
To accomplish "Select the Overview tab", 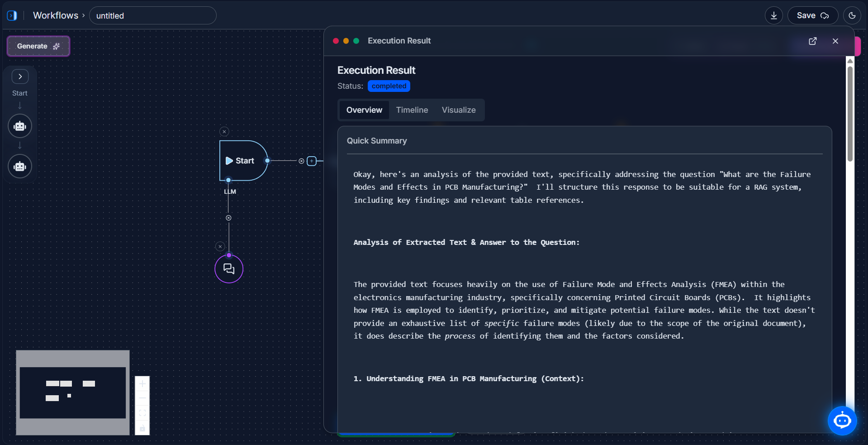I will pos(364,110).
